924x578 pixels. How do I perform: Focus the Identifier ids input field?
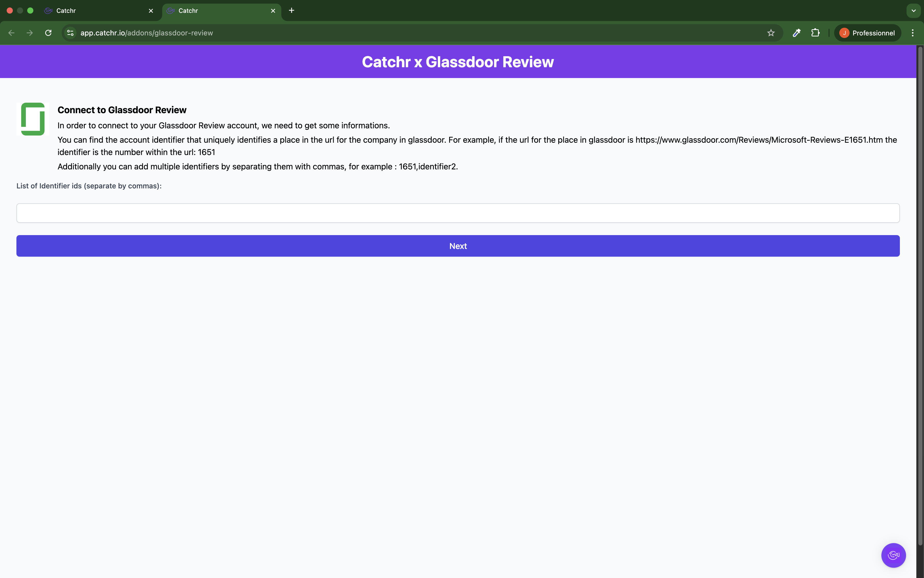click(x=458, y=213)
